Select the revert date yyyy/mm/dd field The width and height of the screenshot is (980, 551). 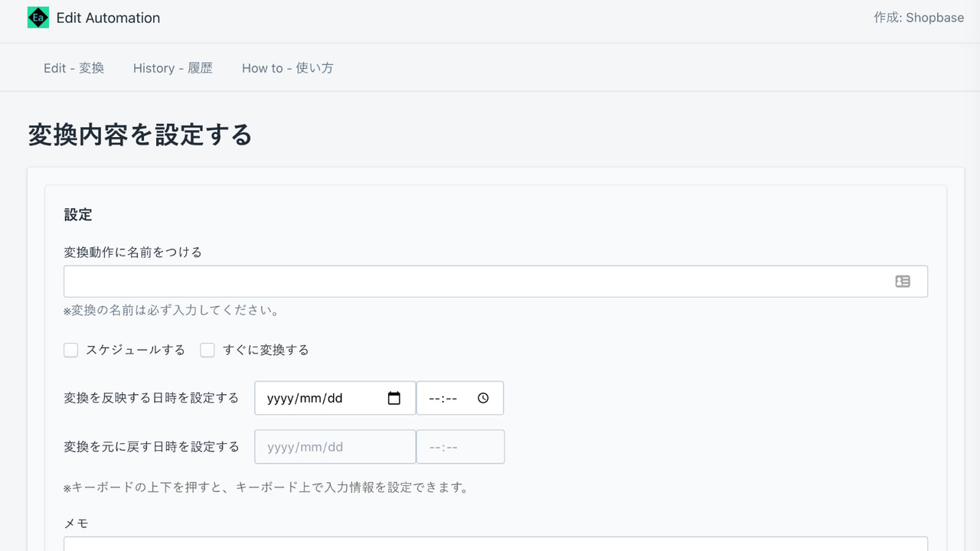(322, 446)
